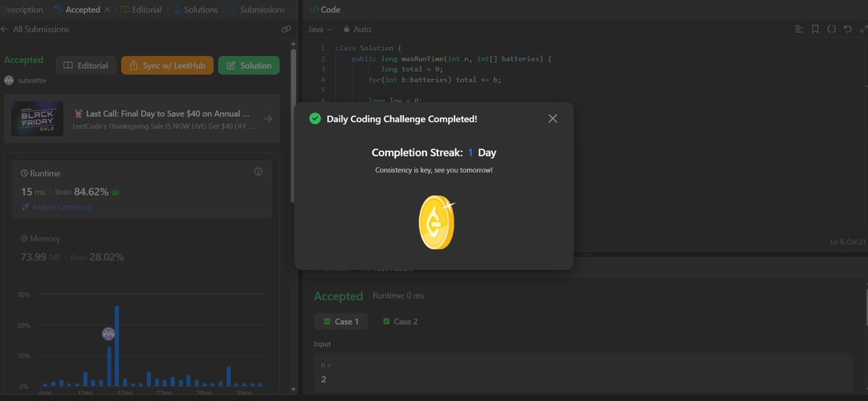The height and width of the screenshot is (401, 868).
Task: Click the gold LeetCoin icon
Action: (437, 223)
